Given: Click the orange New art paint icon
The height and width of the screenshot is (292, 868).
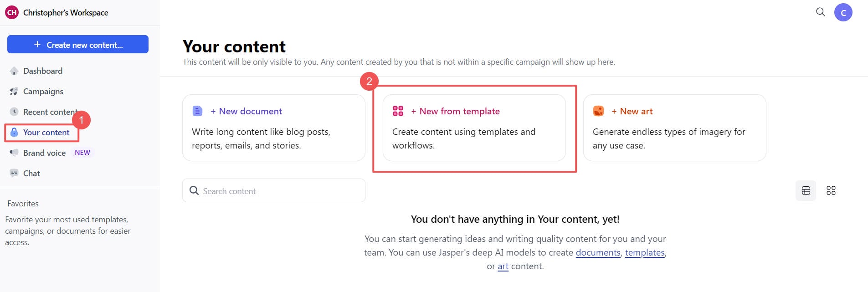Looking at the screenshot, I should click(598, 111).
